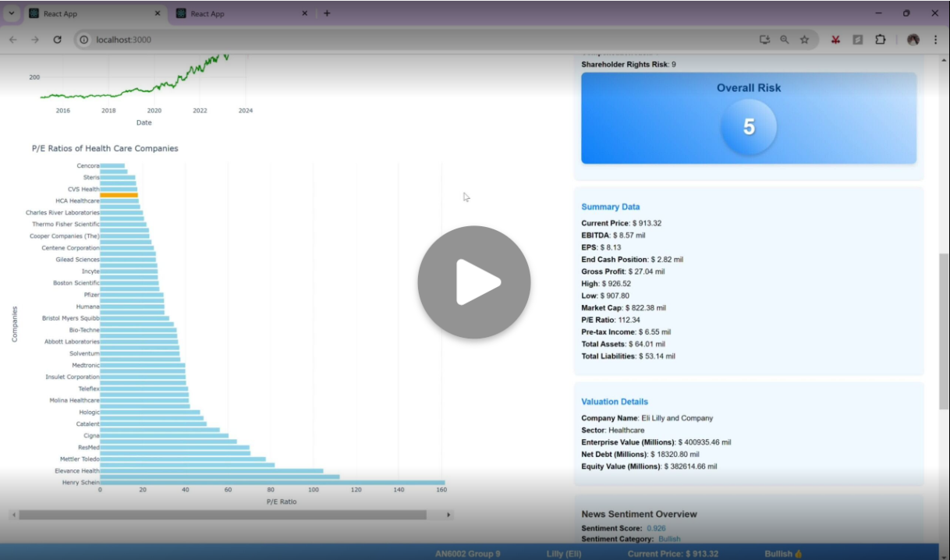Click the Bullish sentiment category link
Image resolution: width=950 pixels, height=560 pixels.
click(669, 539)
